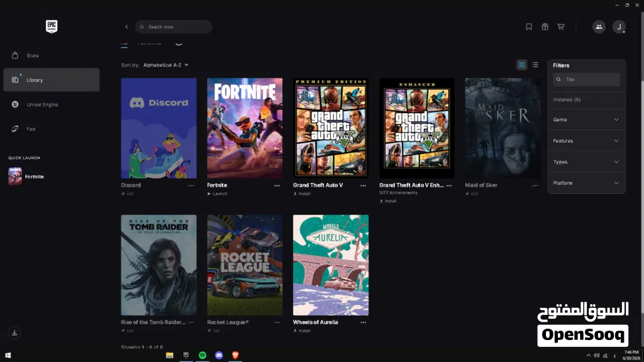Open the Discord cover thumbnail
The width and height of the screenshot is (644, 362).
pyautogui.click(x=158, y=128)
